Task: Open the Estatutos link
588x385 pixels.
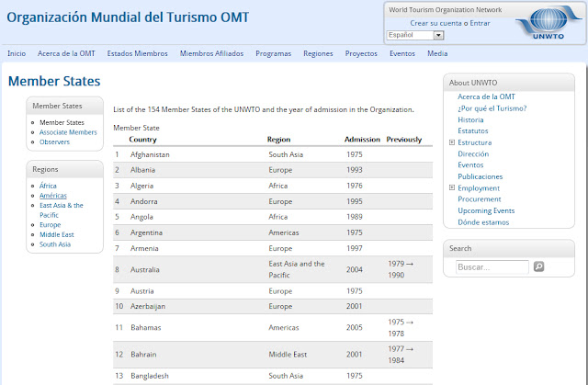Action: pyautogui.click(x=473, y=130)
